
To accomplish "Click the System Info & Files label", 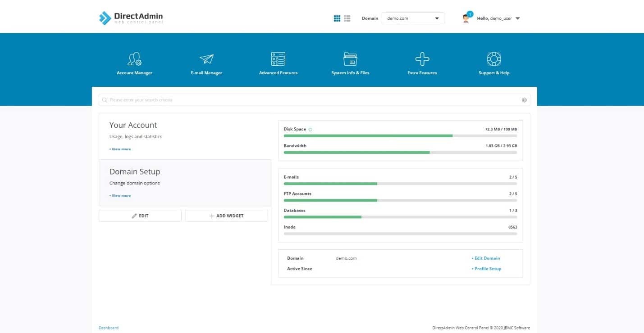I will pyautogui.click(x=350, y=73).
